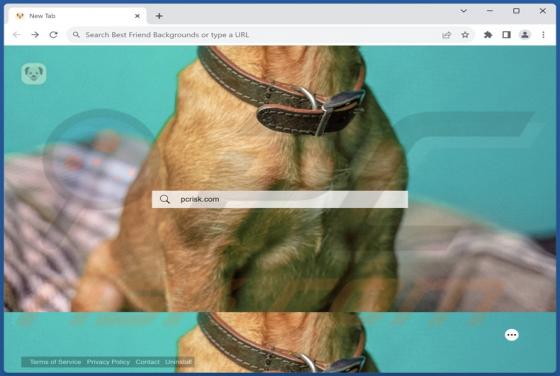Open the profile avatar menu
This screenshot has width=560, height=376.
(525, 35)
